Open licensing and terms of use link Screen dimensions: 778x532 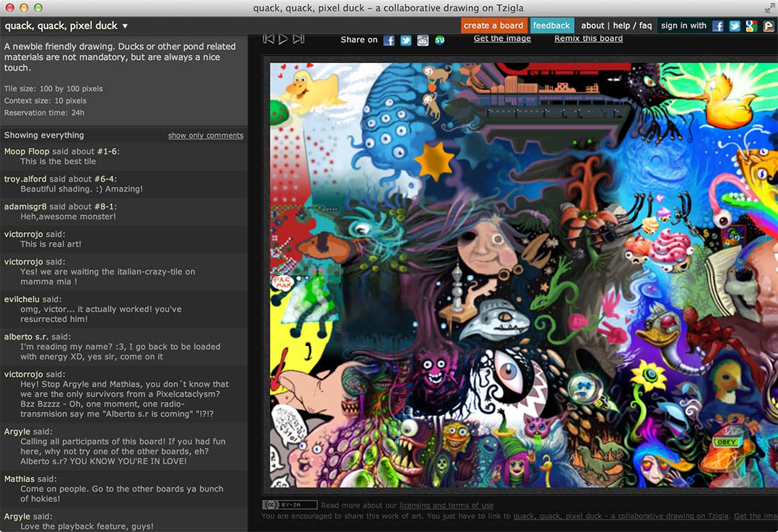point(446,505)
